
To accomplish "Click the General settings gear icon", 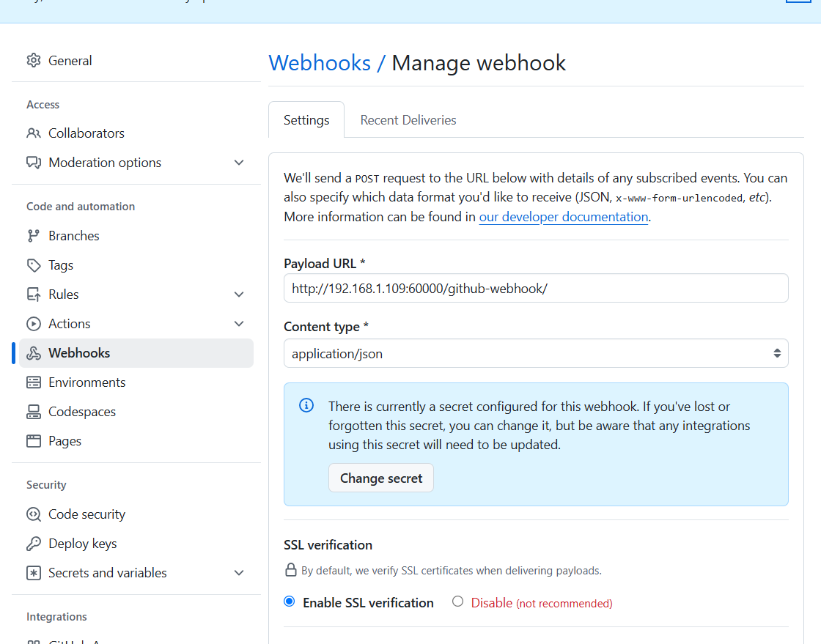I will pyautogui.click(x=33, y=61).
